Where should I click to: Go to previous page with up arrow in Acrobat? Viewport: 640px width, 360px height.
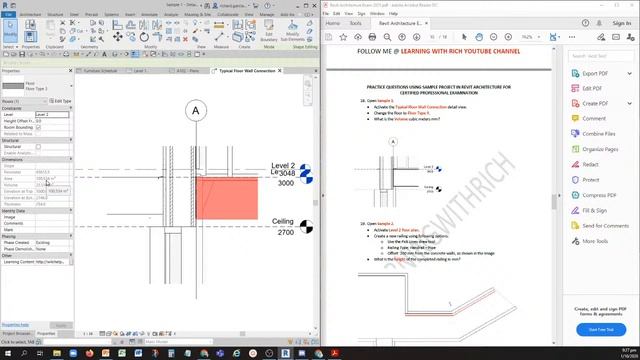point(402,37)
